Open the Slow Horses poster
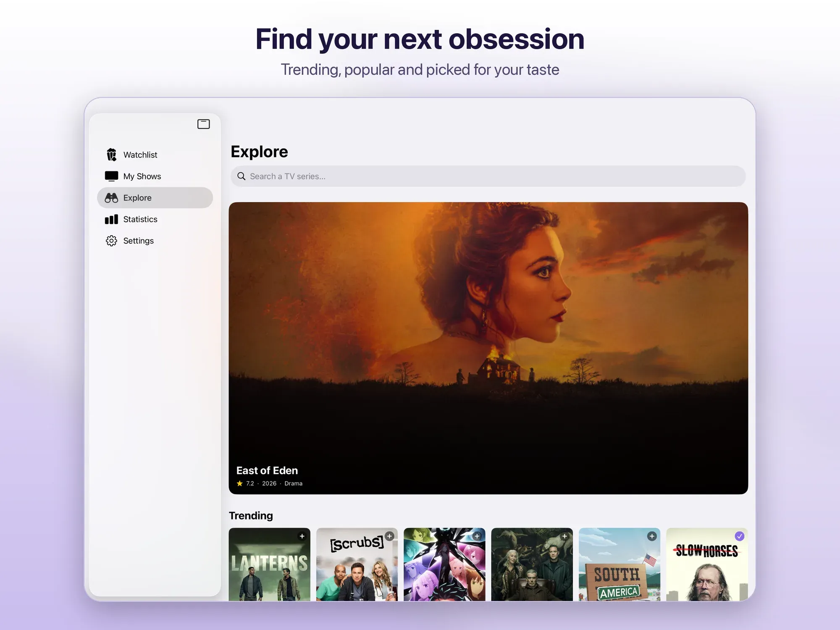The width and height of the screenshot is (840, 630). pos(707,564)
